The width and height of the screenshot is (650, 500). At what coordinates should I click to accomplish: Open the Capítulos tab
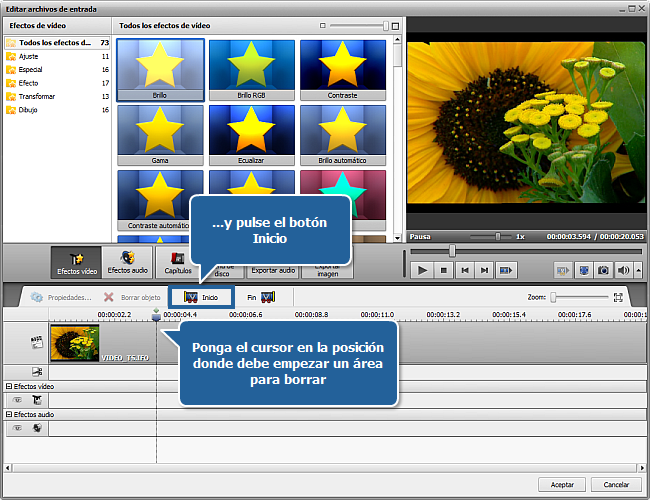(178, 262)
